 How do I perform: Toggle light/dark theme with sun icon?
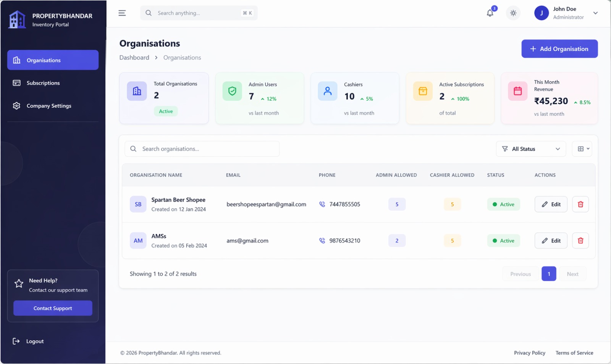[x=513, y=13]
